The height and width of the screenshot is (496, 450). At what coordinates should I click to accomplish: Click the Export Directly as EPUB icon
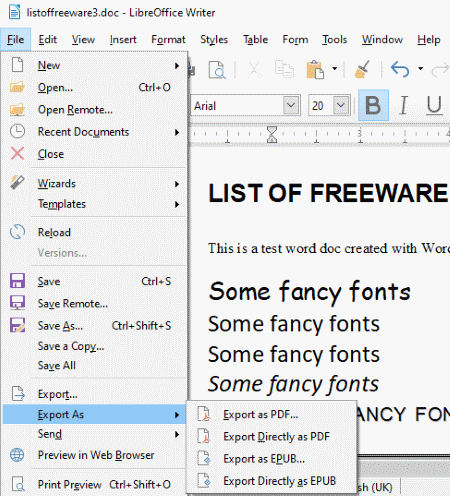click(204, 480)
